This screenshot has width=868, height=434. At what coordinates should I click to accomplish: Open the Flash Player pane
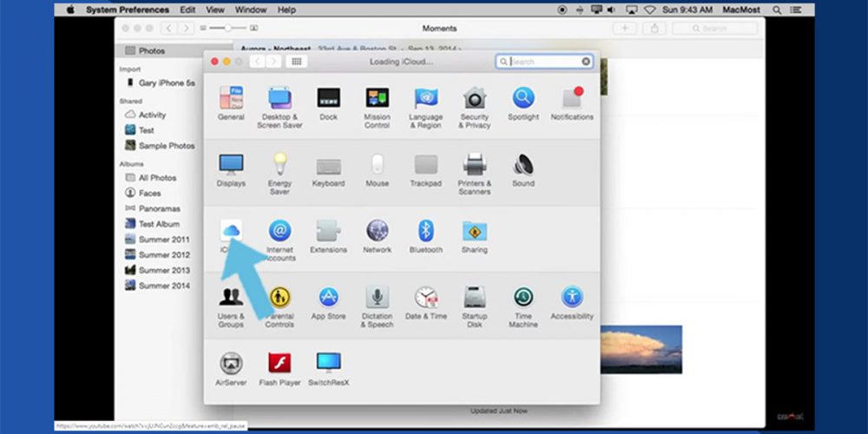tap(279, 365)
